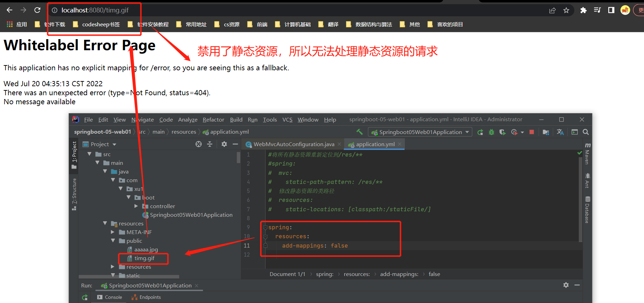Toggle the Database tool window
Image resolution: width=644 pixels, height=303 pixels.
pos(587,210)
